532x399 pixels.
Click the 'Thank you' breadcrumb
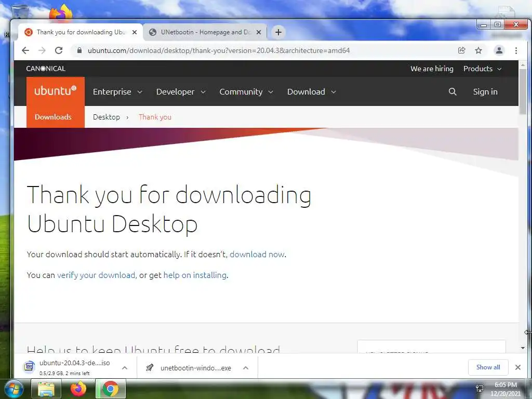[155, 117]
